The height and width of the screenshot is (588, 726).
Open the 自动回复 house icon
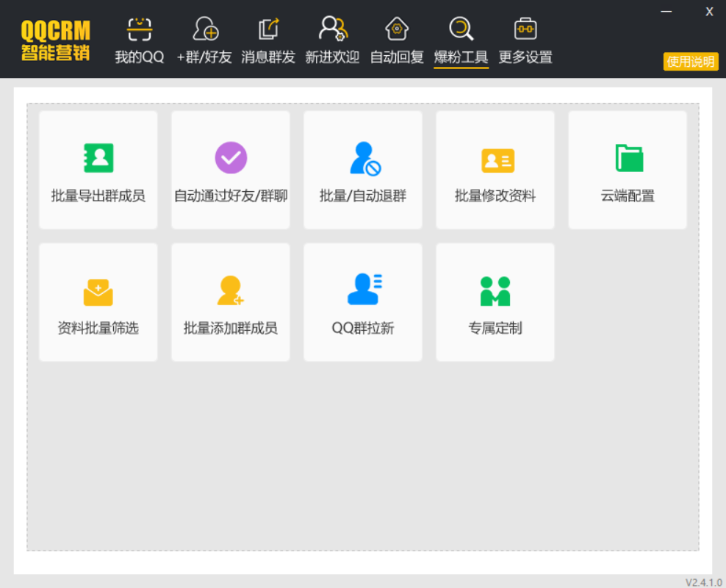pos(397,29)
